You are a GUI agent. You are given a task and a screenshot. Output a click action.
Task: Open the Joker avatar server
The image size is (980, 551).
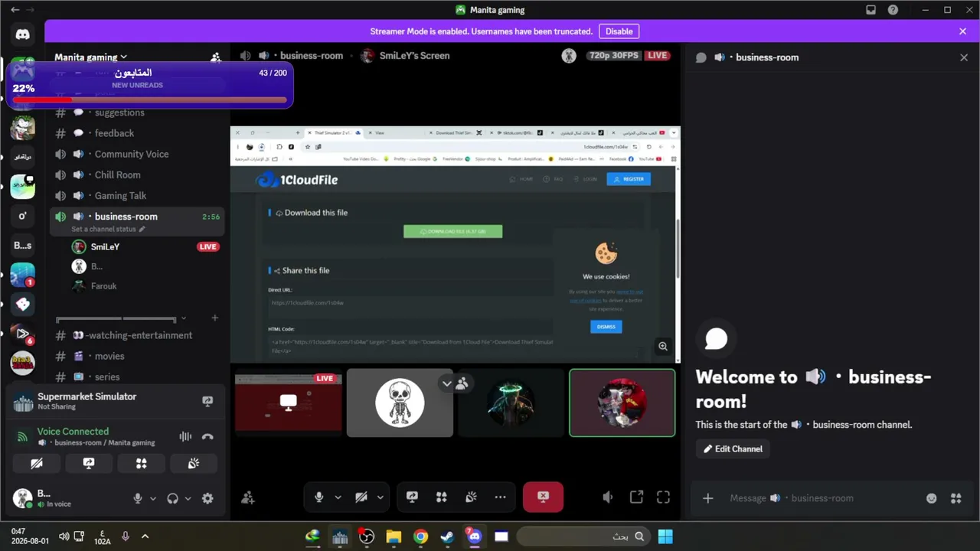[x=22, y=127]
